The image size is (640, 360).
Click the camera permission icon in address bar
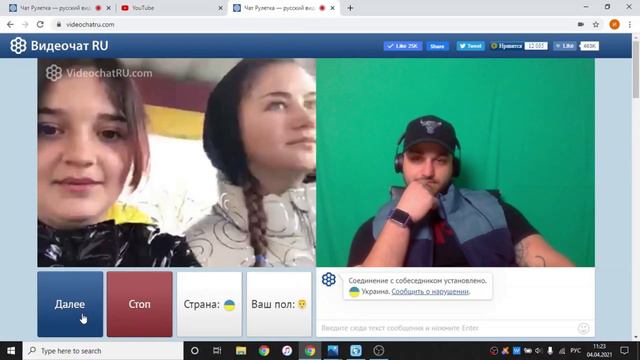click(580, 24)
